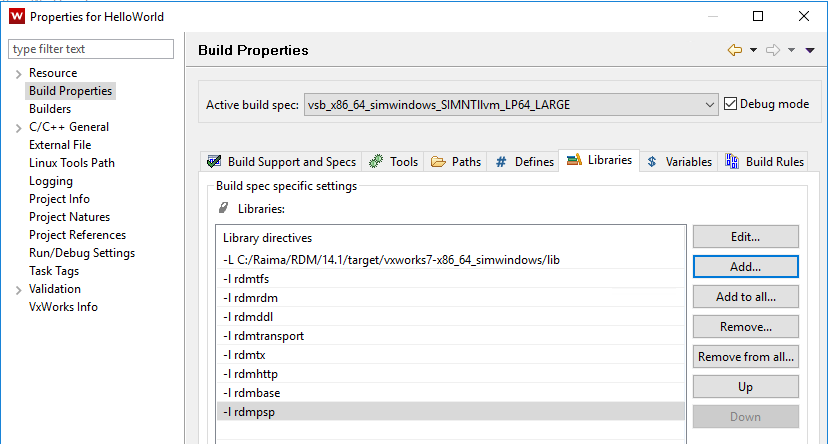
Task: Click the Defines tab hash icon
Action: (501, 162)
